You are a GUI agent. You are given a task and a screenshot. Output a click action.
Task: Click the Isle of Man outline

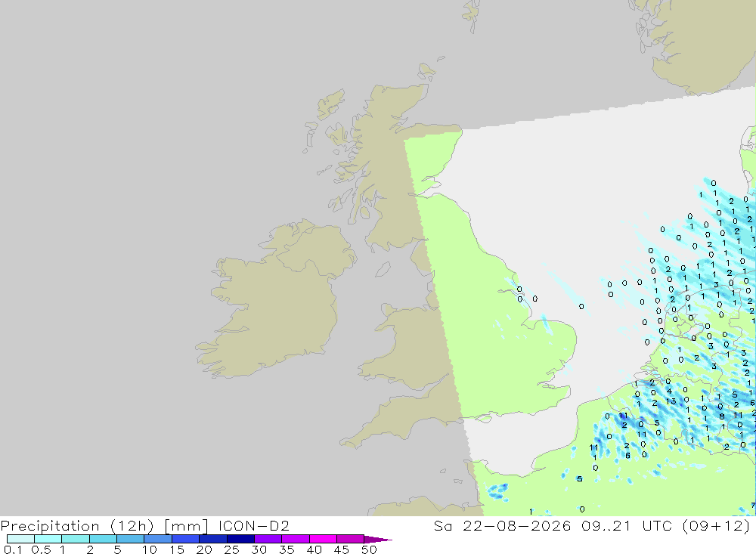click(x=383, y=269)
